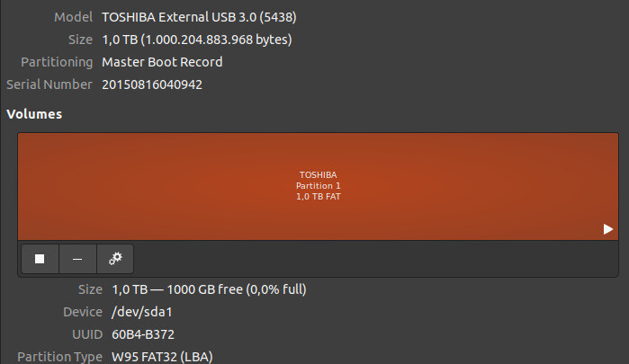
Task: Select the /dev/sda1 device path
Action: coord(141,313)
